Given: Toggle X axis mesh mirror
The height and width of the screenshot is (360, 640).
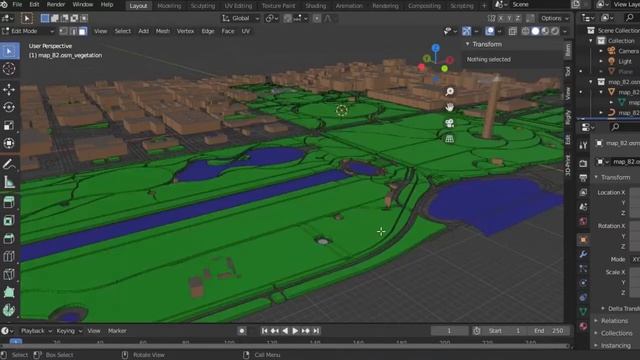Looking at the screenshot, I should [500, 18].
